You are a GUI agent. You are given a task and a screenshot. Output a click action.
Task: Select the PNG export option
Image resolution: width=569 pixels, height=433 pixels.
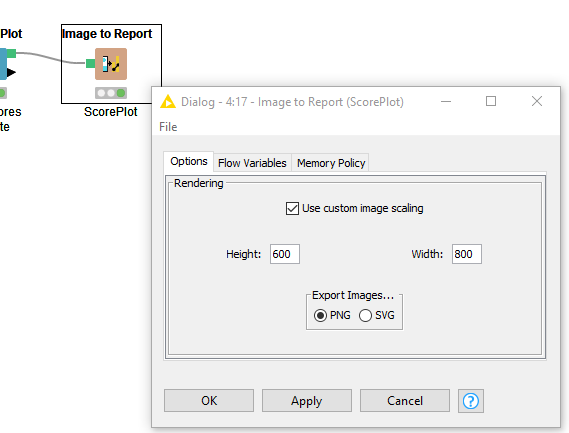pos(320,315)
